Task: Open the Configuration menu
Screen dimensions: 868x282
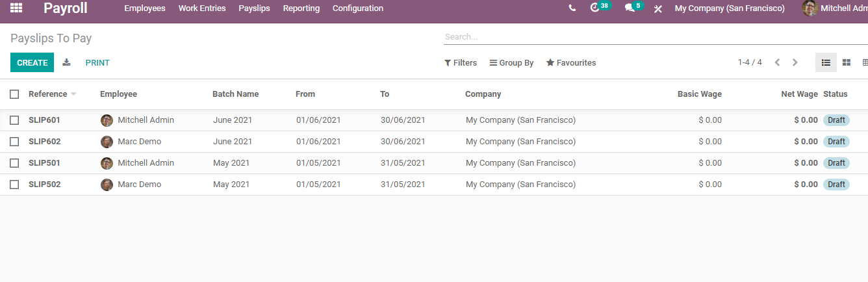Action: point(358,8)
